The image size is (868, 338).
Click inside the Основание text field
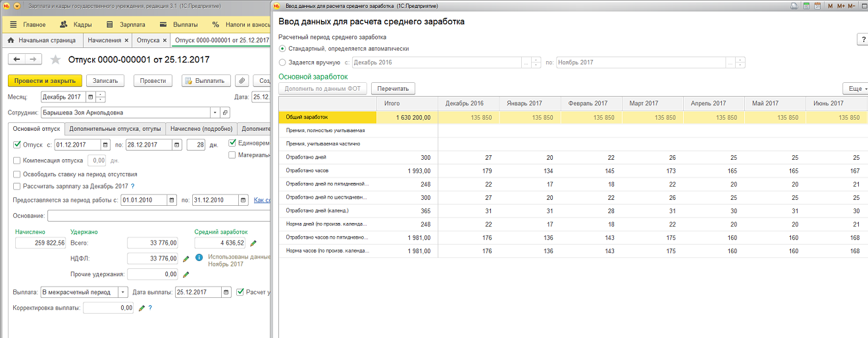158,215
